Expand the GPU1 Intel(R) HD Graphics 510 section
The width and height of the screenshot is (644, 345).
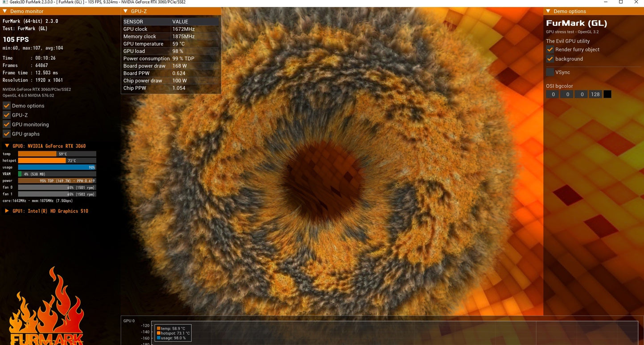click(7, 211)
